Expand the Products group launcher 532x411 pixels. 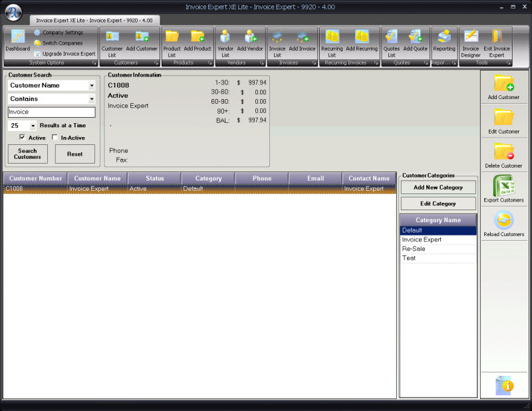click(x=210, y=63)
